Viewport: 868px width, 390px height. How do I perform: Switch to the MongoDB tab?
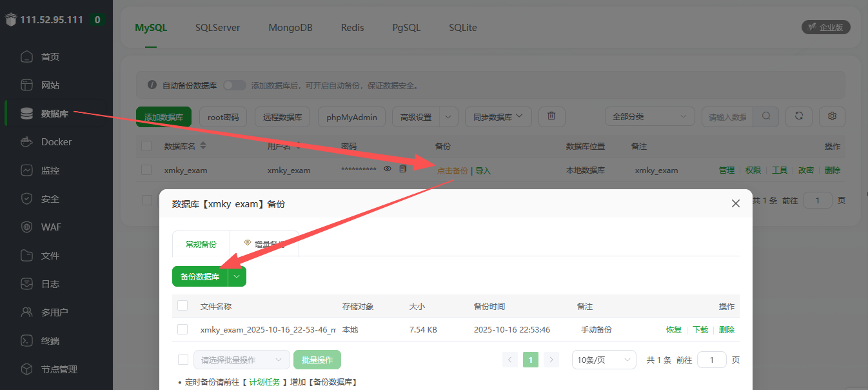(x=290, y=28)
